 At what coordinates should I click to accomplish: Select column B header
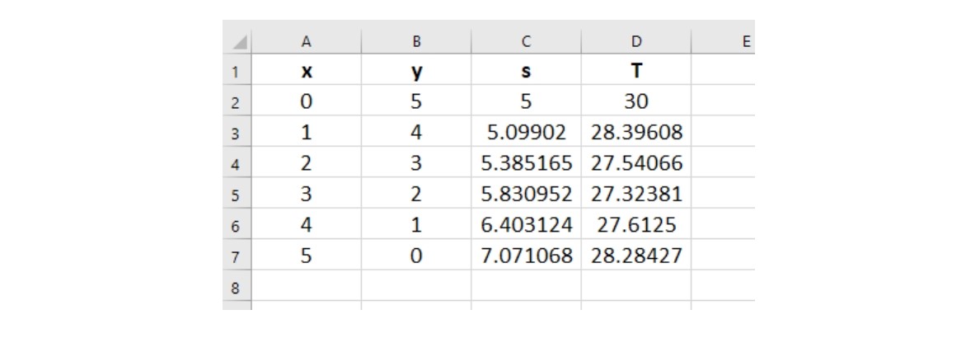(x=416, y=42)
